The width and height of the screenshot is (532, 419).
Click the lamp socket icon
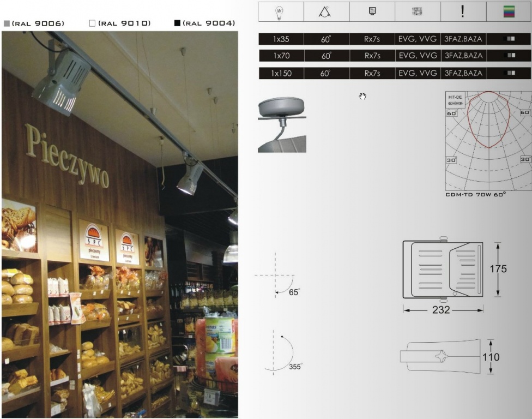372,11
